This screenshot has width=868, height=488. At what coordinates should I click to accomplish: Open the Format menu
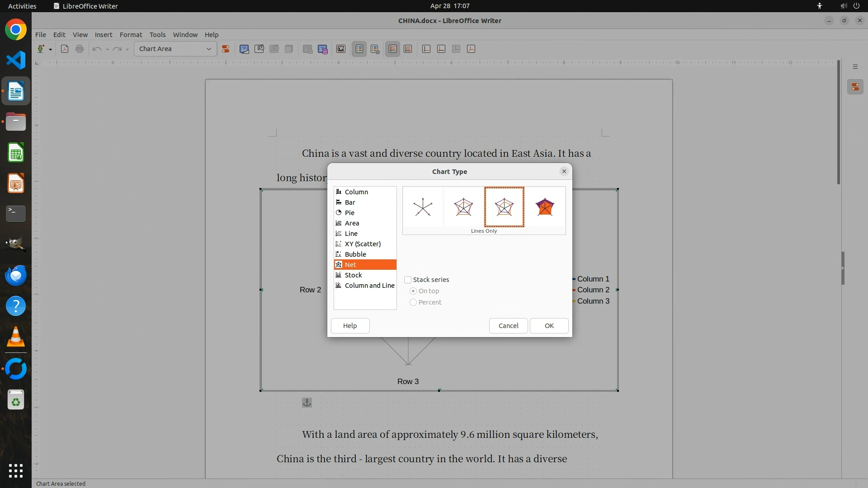tap(131, 35)
